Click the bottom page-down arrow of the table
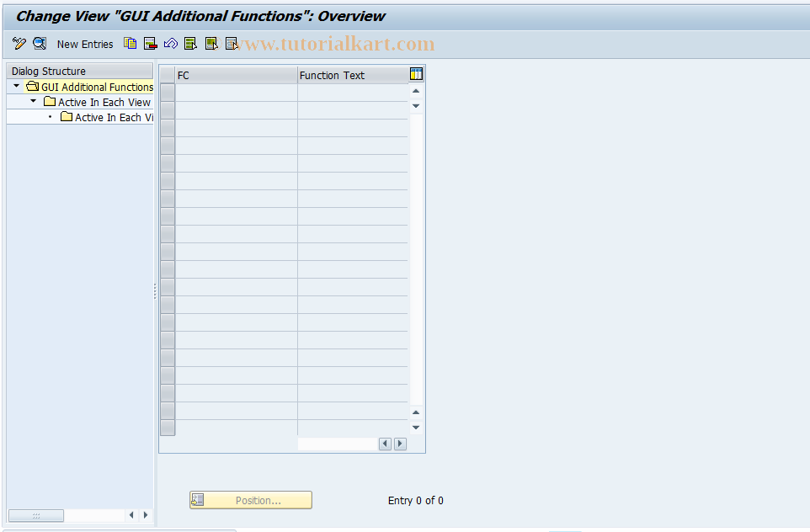The width and height of the screenshot is (810, 532). [416, 428]
